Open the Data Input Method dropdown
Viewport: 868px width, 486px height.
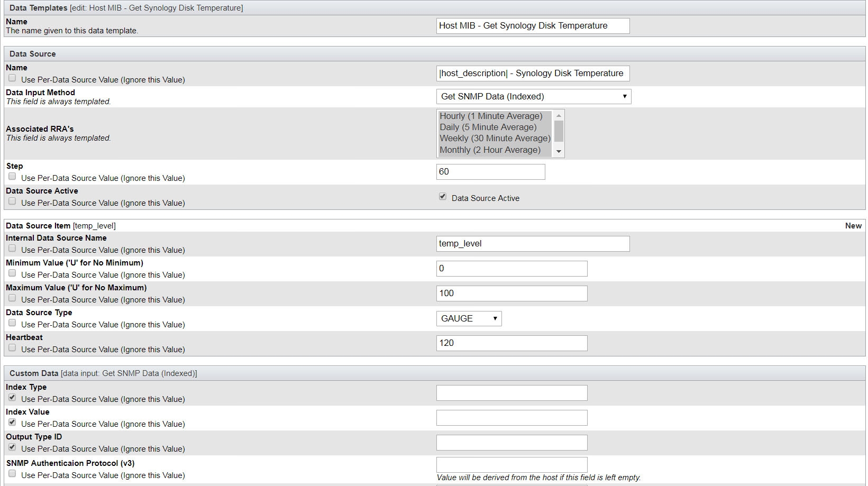534,96
